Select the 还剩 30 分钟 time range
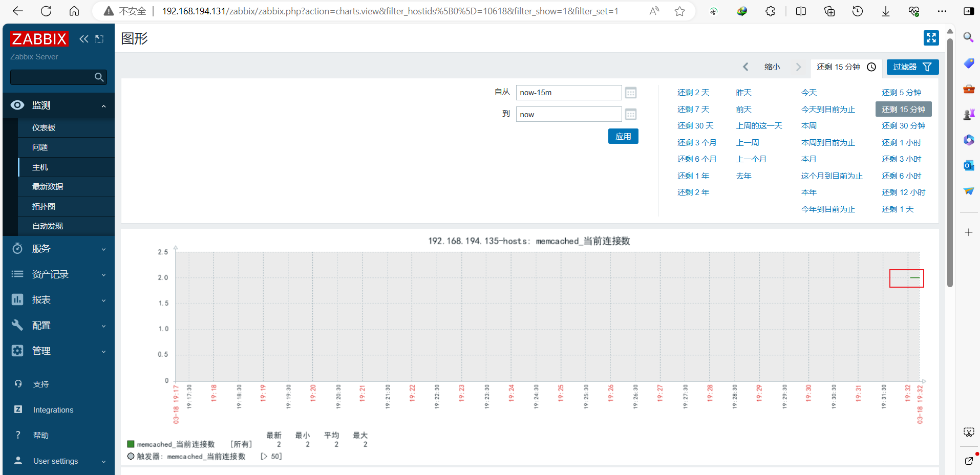 pyautogui.click(x=904, y=126)
